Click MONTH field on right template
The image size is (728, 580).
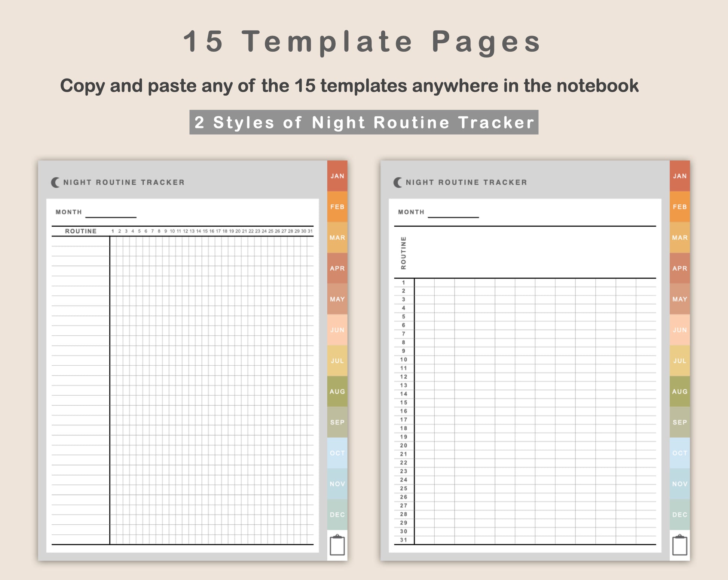point(453,213)
